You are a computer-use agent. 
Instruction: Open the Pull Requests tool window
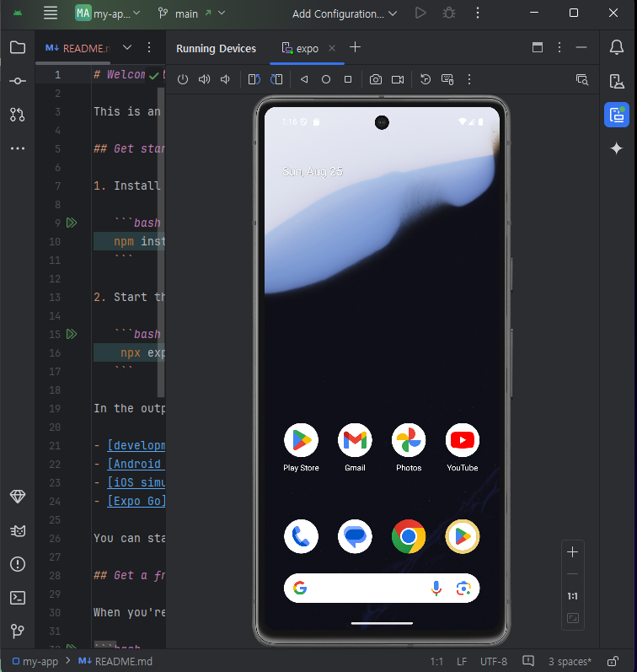click(x=18, y=115)
